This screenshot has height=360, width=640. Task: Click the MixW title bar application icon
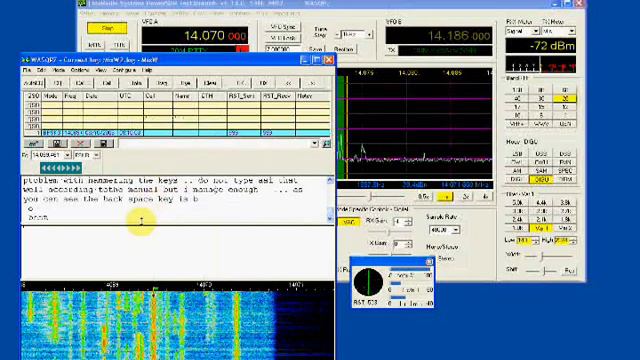click(26, 60)
